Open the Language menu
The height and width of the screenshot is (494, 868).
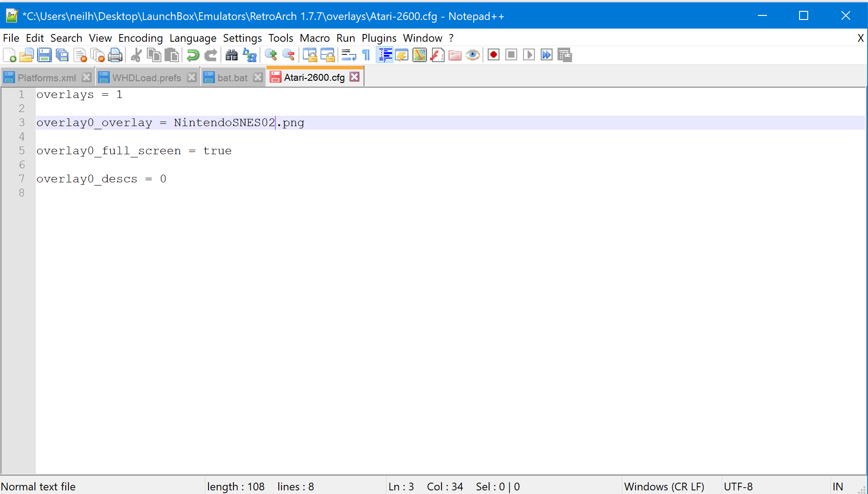[193, 38]
